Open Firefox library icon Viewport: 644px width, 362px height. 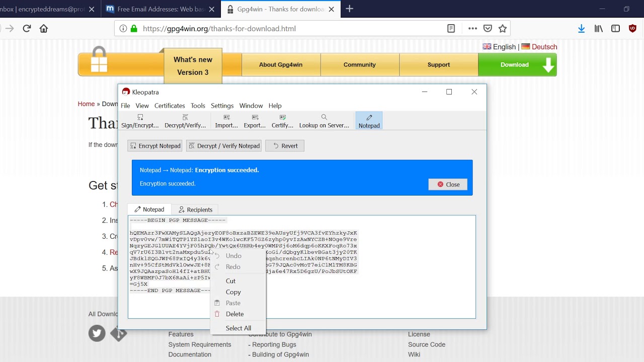[x=599, y=29]
